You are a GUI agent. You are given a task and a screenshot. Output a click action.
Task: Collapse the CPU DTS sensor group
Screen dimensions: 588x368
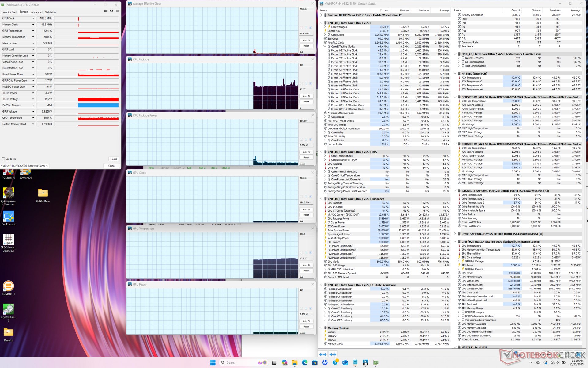[x=321, y=152]
